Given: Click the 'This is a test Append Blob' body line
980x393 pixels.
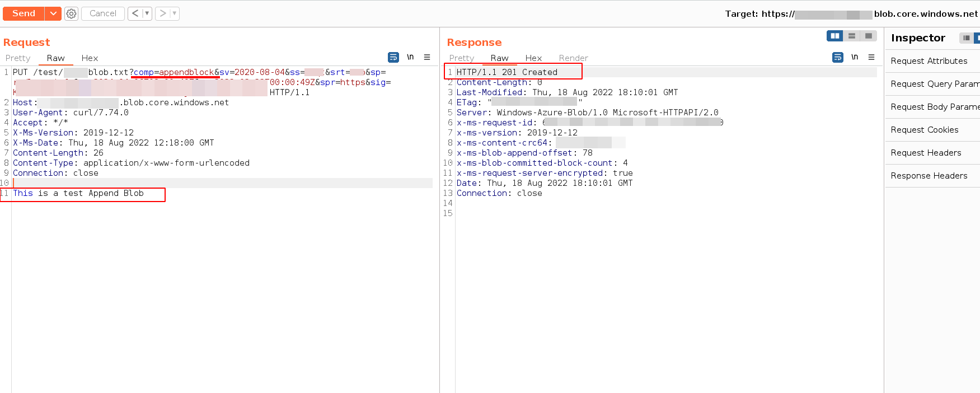Looking at the screenshot, I should 78,193.
